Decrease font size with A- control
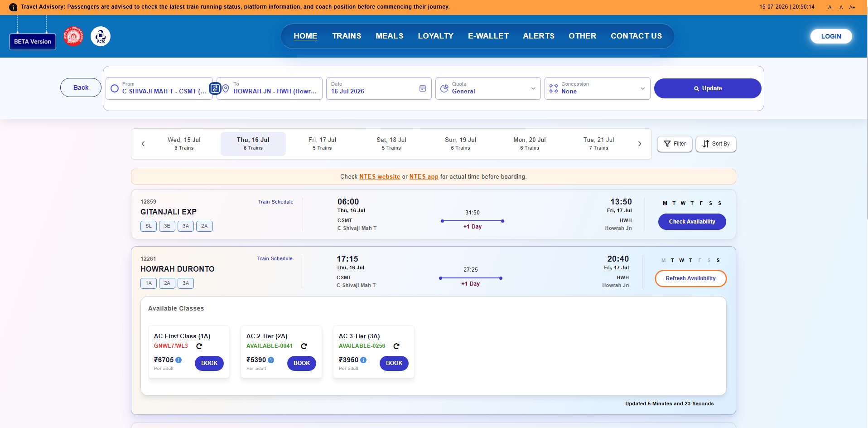Screen dimensions: 868x428 830,7
